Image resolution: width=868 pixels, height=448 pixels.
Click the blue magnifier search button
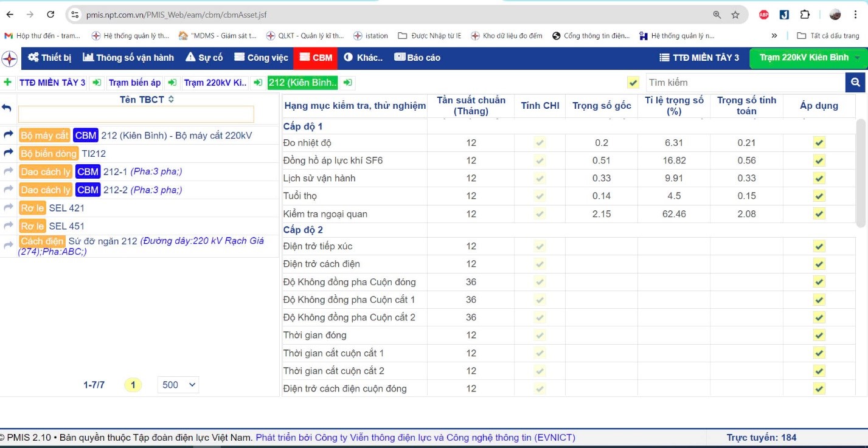pyautogui.click(x=855, y=83)
